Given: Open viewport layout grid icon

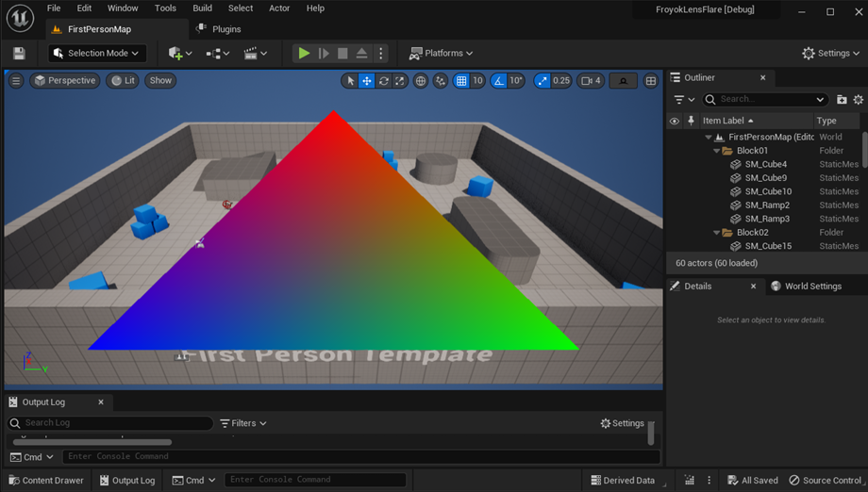Looking at the screenshot, I should [651, 81].
